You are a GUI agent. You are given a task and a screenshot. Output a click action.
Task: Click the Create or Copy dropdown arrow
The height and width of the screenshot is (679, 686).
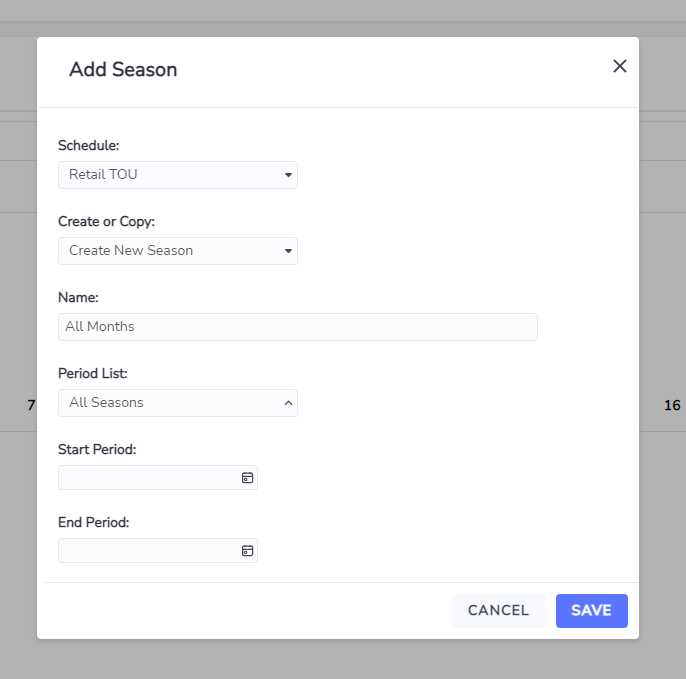[x=288, y=251]
